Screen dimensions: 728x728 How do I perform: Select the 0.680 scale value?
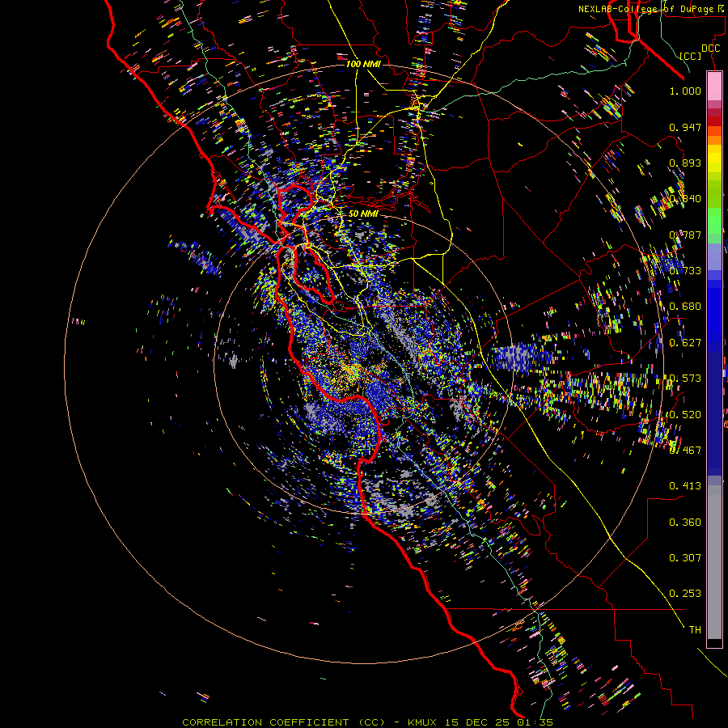pos(685,307)
